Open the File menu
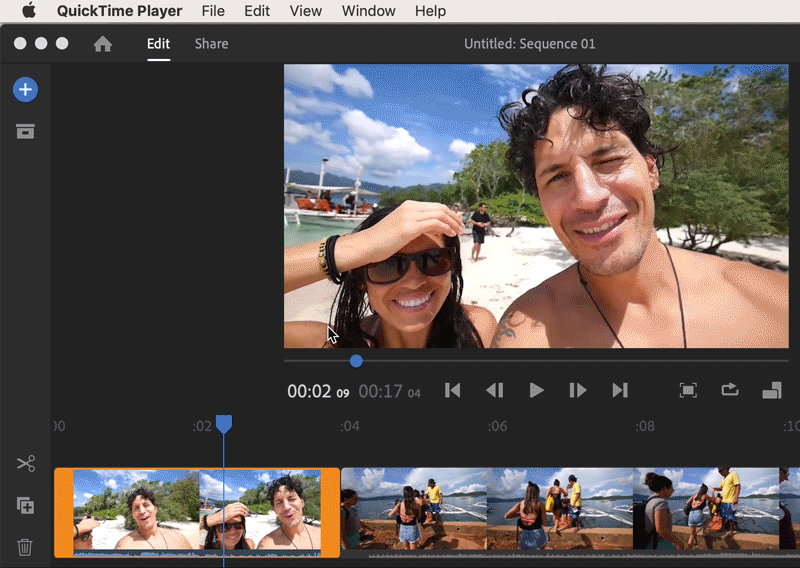The width and height of the screenshot is (800, 568). pyautogui.click(x=213, y=11)
